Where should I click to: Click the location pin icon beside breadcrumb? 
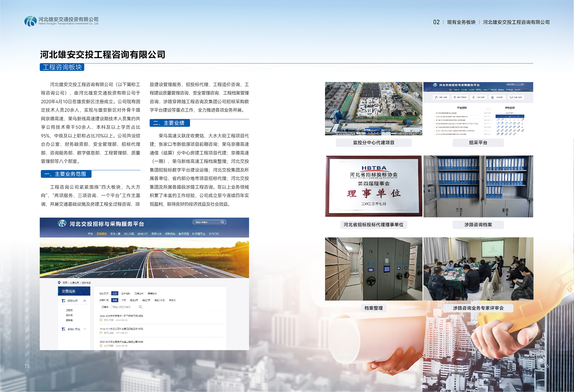(59, 283)
